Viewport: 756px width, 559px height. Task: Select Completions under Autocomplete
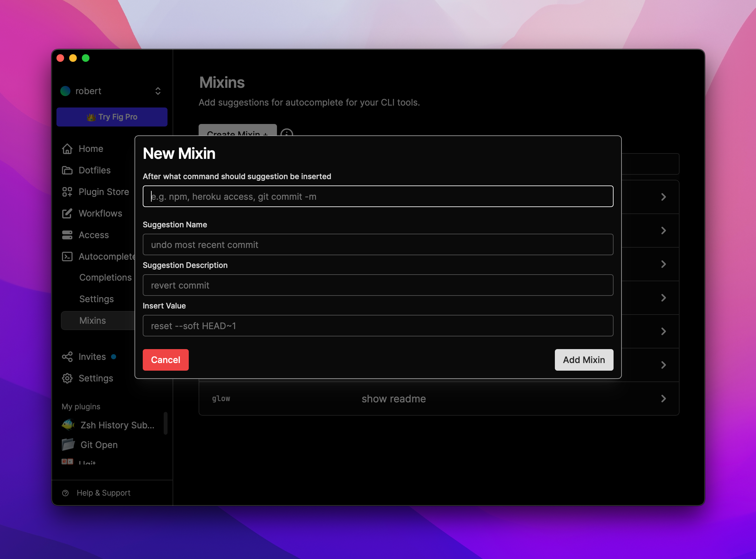pos(105,277)
